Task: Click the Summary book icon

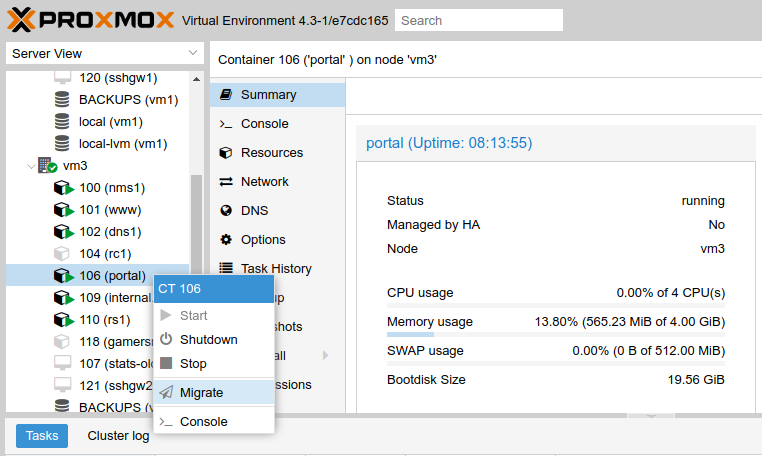Action: [226, 94]
